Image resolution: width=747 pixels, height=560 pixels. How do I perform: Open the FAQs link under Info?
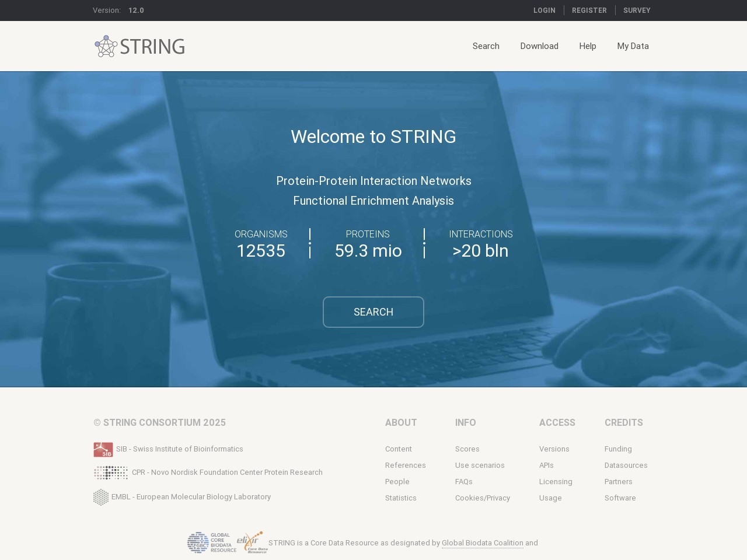tap(464, 482)
